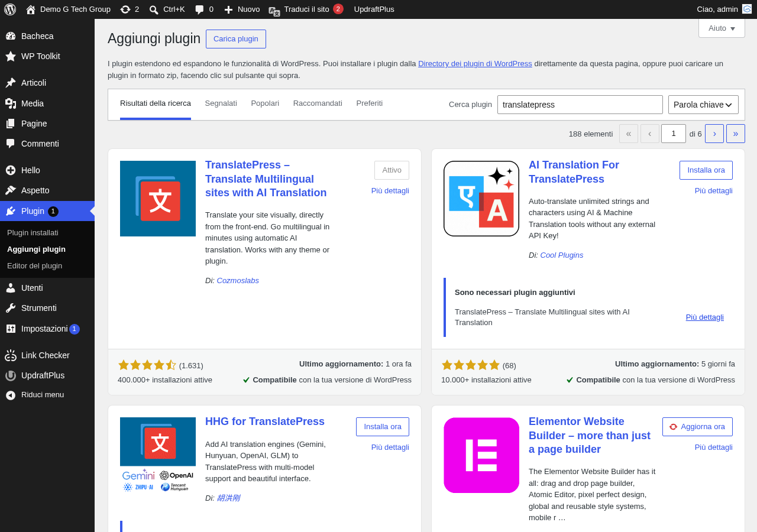The width and height of the screenshot is (757, 532).
Task: Install HHG for TranslatePress
Action: [x=383, y=427]
